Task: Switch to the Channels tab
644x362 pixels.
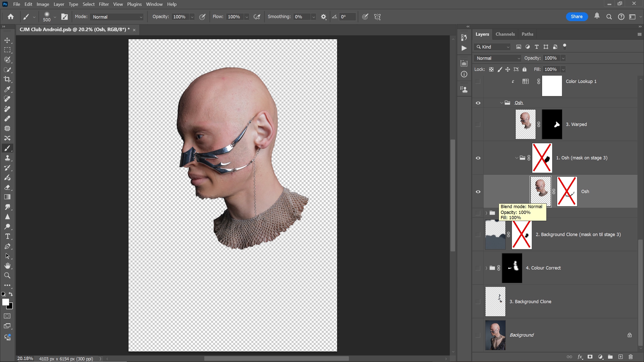Action: coord(505,34)
